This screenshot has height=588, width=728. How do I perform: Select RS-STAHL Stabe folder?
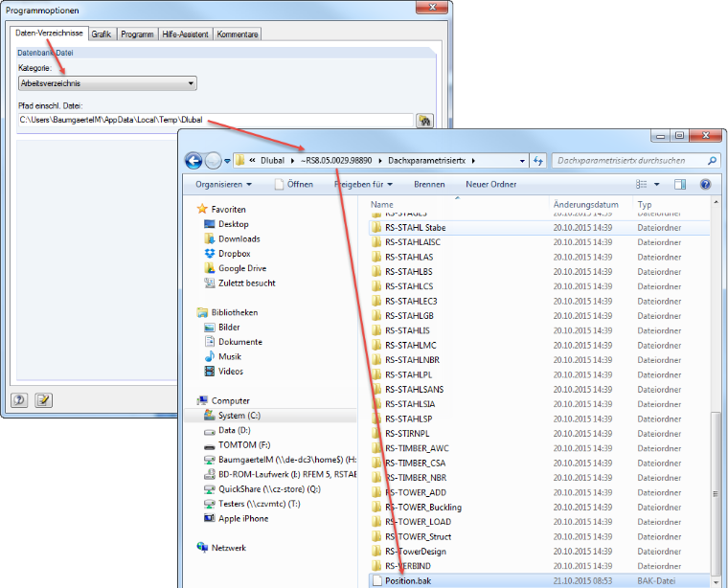click(539, 228)
